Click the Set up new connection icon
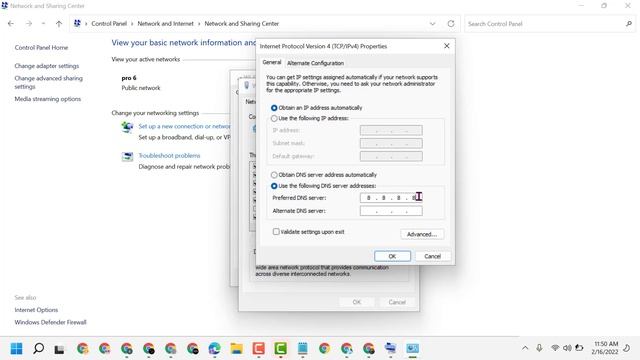The height and width of the screenshot is (360, 640). (127, 127)
